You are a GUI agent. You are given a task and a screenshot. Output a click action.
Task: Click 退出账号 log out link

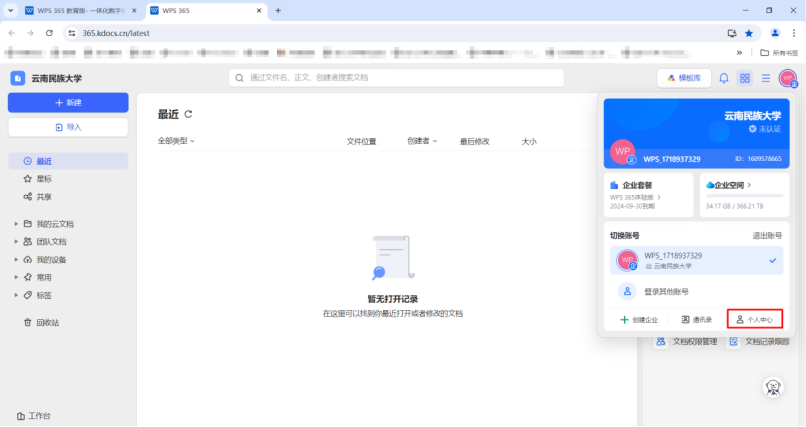coord(767,235)
